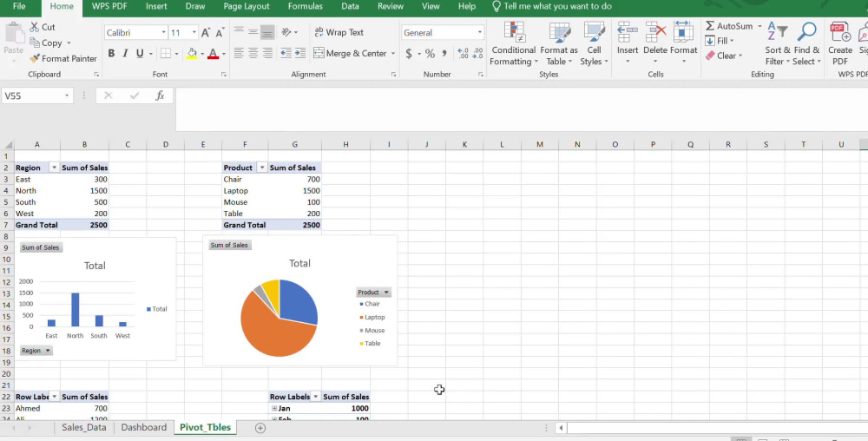The width and height of the screenshot is (868, 441).
Task: Open Sort & Filter menu
Action: tap(778, 43)
